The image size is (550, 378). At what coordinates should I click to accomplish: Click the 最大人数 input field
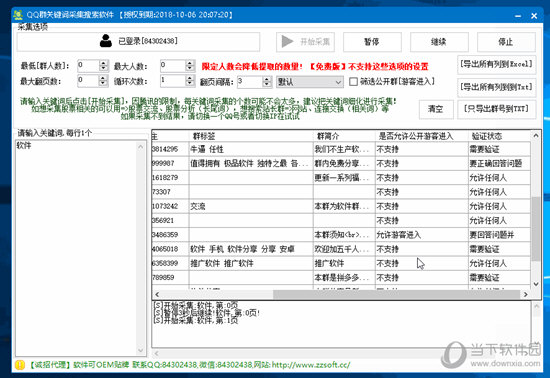click(173, 66)
